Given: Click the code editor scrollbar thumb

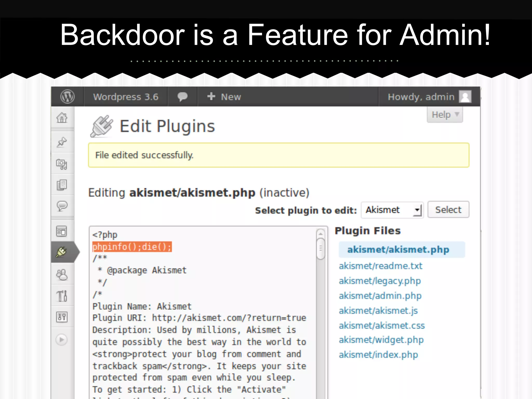Looking at the screenshot, I should pos(321,249).
